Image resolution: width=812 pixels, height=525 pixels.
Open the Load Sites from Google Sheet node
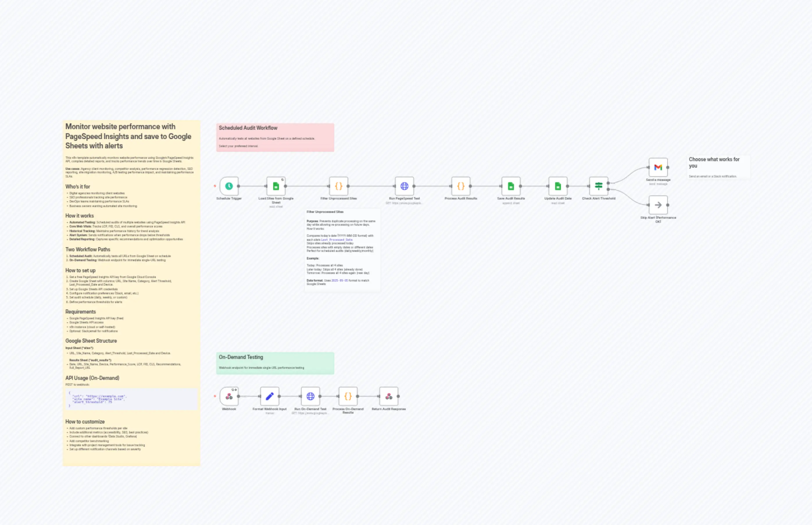point(275,186)
